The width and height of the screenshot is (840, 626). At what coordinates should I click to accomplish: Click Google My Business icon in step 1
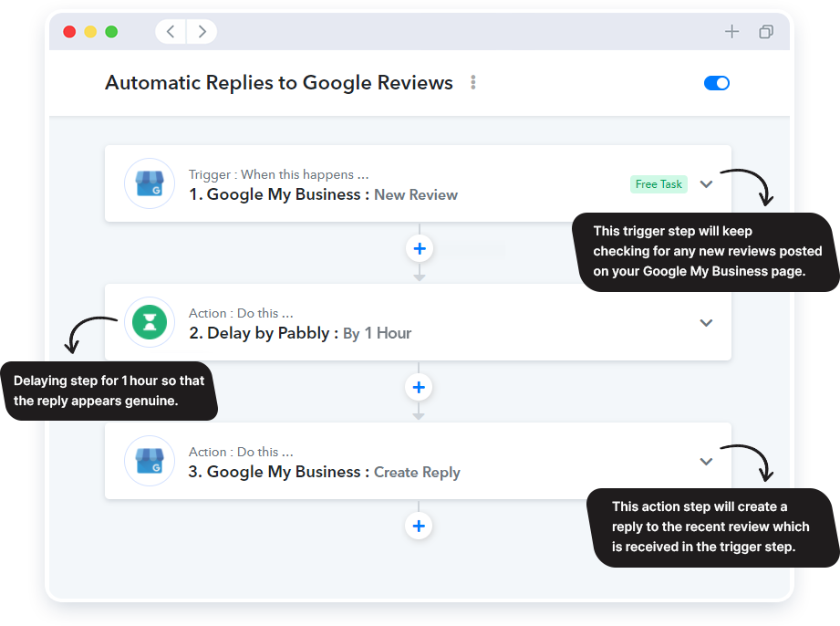(x=150, y=183)
